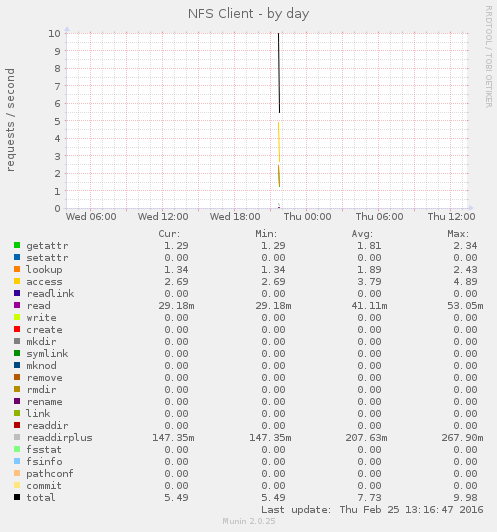Click the 'Thu 00:00' time axis label

(307, 216)
